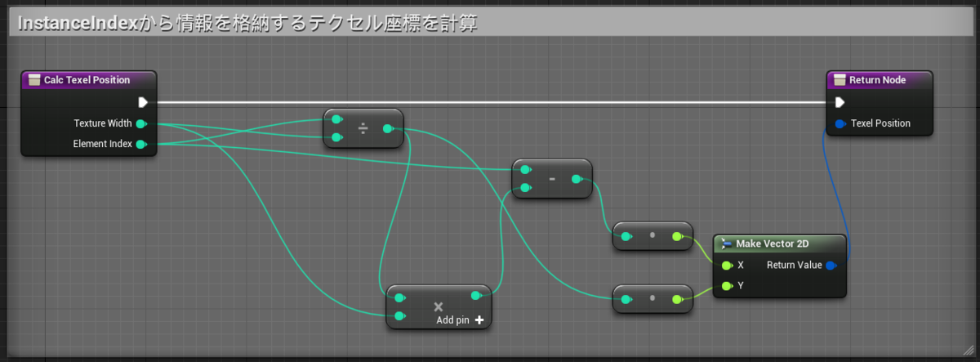Screen dimensions: 980x362
Task: Select the comment header starting with InstanceIndex
Action: [x=490, y=24]
